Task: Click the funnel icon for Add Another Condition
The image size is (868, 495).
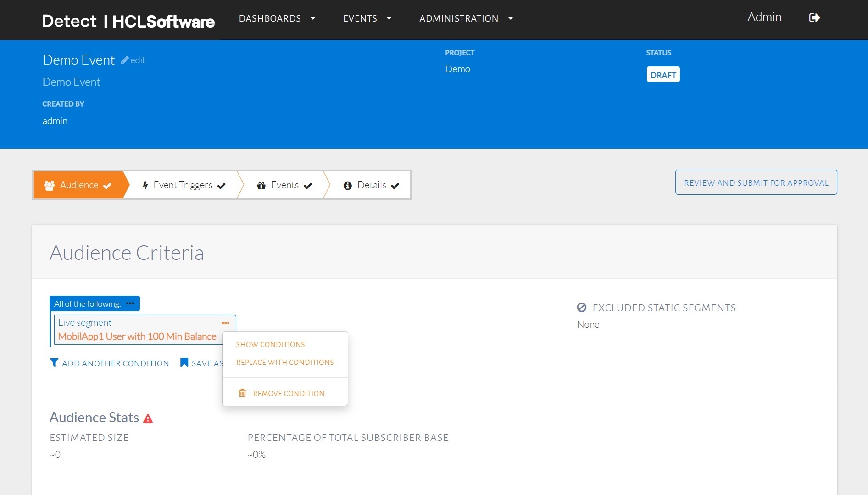Action: 54,363
